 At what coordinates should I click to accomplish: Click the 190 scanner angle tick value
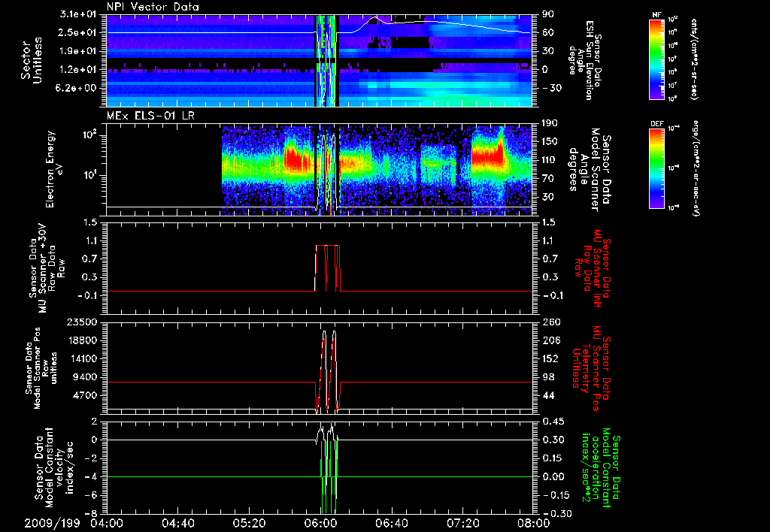point(550,123)
